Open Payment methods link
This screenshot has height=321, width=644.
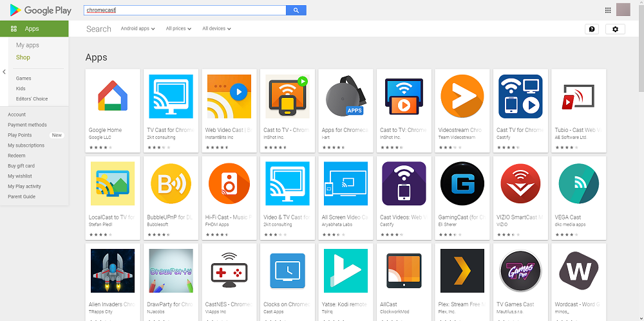27,125
